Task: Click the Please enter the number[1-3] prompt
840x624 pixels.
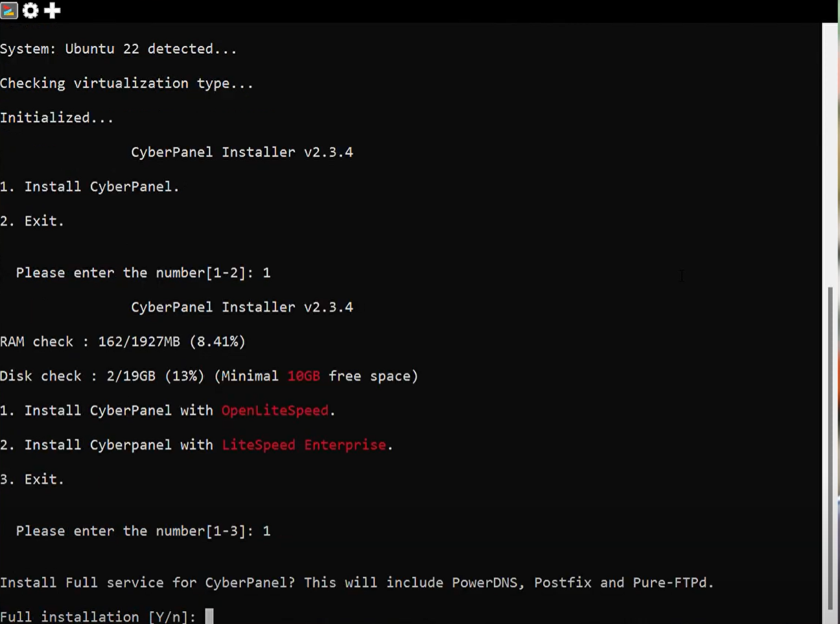Action: click(x=143, y=531)
